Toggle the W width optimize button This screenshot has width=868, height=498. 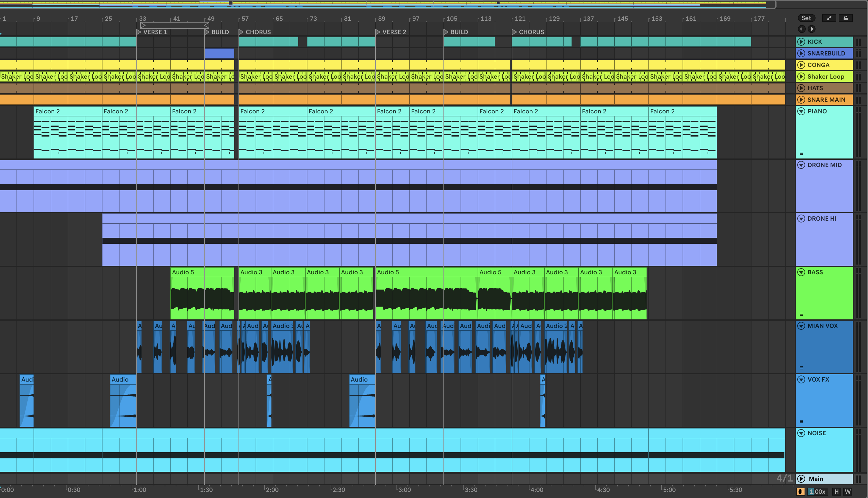(x=848, y=492)
